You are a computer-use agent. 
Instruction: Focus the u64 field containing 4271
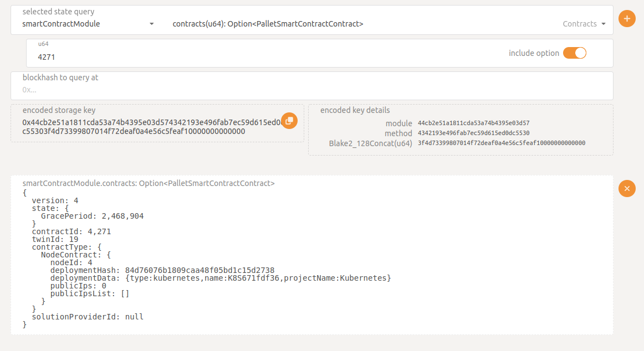pyautogui.click(x=266, y=56)
